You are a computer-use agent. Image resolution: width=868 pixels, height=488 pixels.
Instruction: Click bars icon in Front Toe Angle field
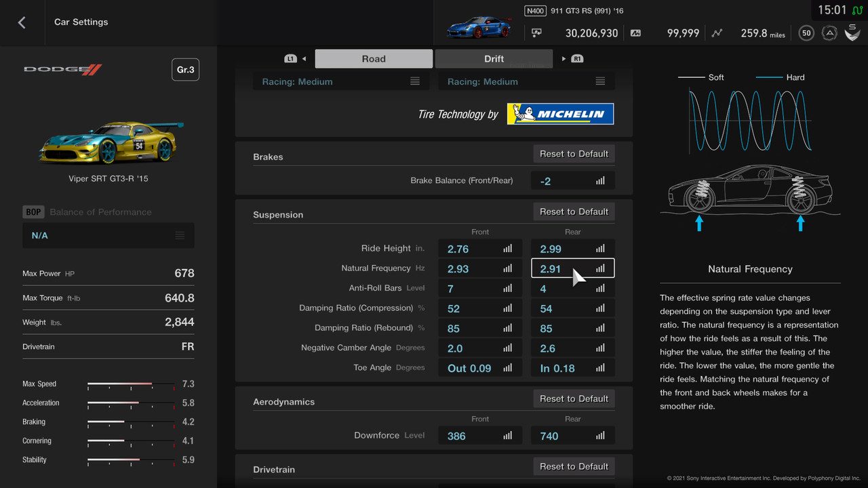[508, 368]
